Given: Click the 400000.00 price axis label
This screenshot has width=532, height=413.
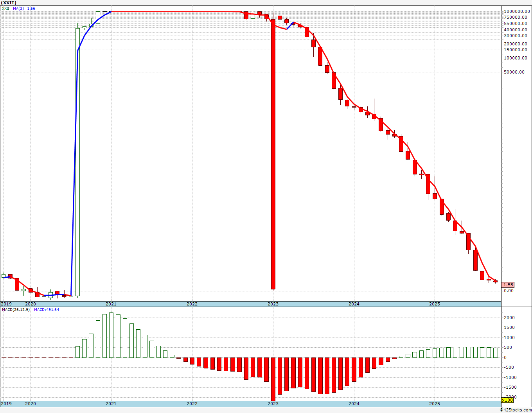Looking at the screenshot, I should pyautogui.click(x=515, y=30).
